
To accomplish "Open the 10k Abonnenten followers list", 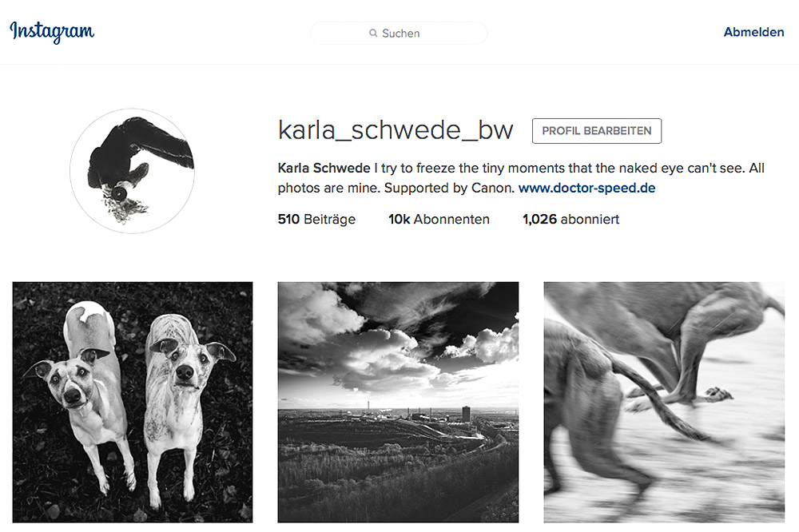I will [x=439, y=219].
